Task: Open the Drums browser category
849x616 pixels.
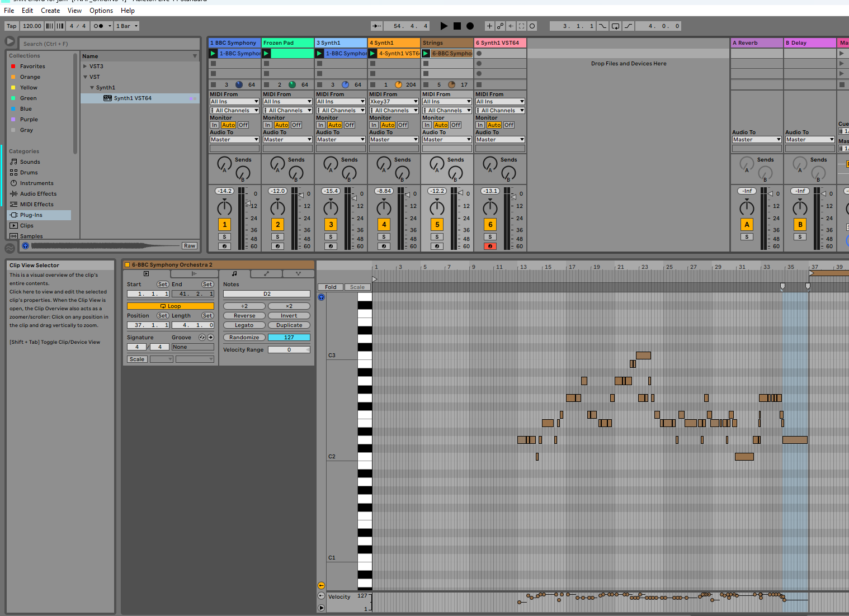Action: coord(29,172)
